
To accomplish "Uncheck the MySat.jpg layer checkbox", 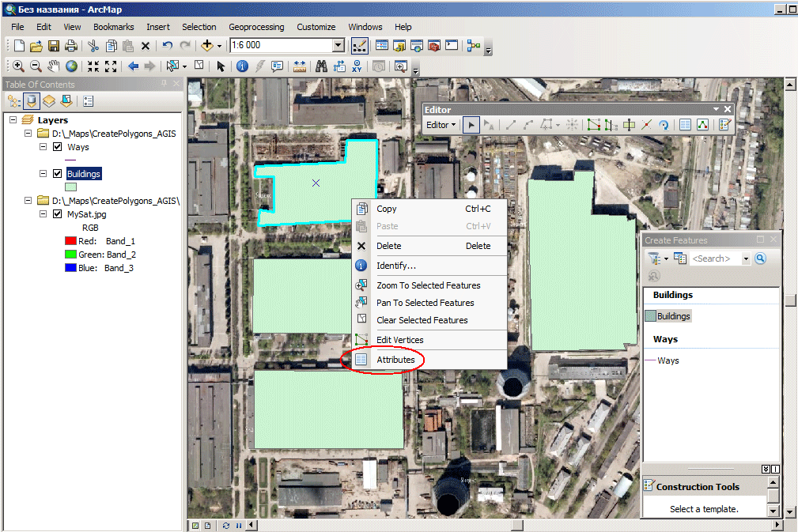I will coord(58,213).
